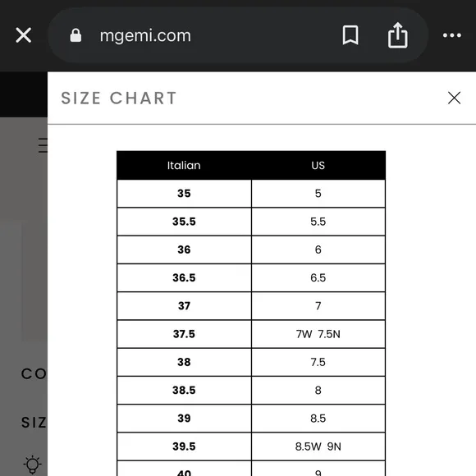Tap the lock icon for site security

[76, 35]
